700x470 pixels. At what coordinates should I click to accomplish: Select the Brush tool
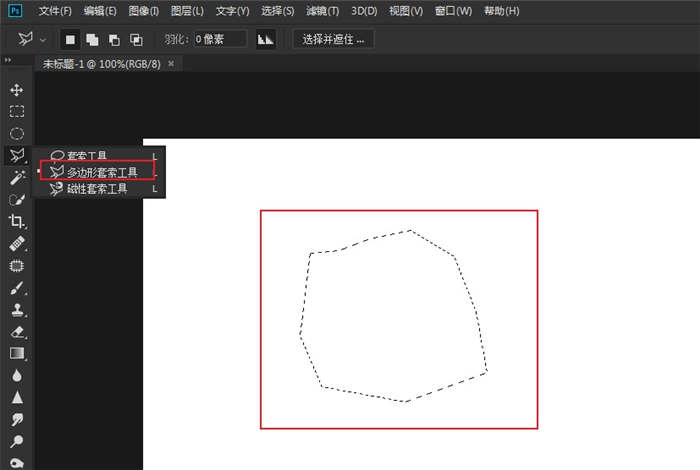(x=17, y=288)
